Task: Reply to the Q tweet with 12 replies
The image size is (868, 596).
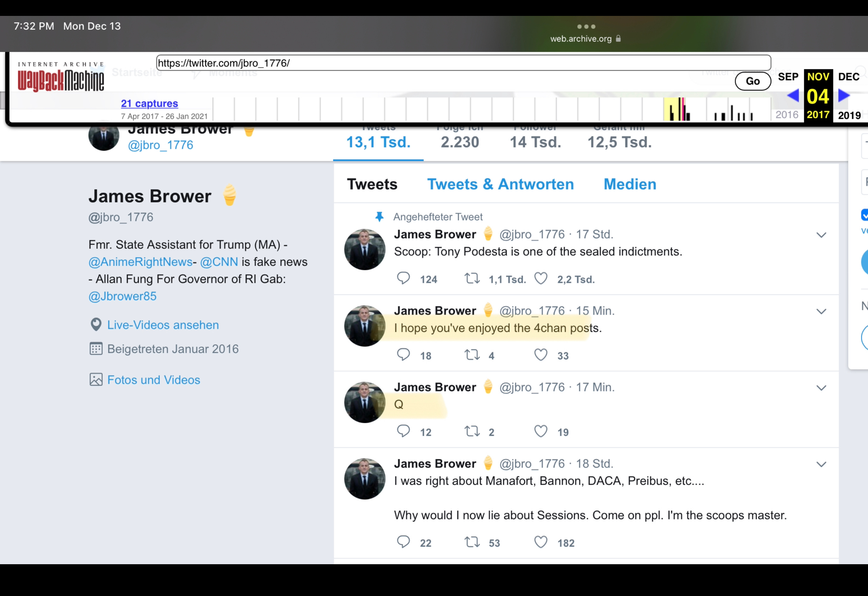Action: coord(403,431)
